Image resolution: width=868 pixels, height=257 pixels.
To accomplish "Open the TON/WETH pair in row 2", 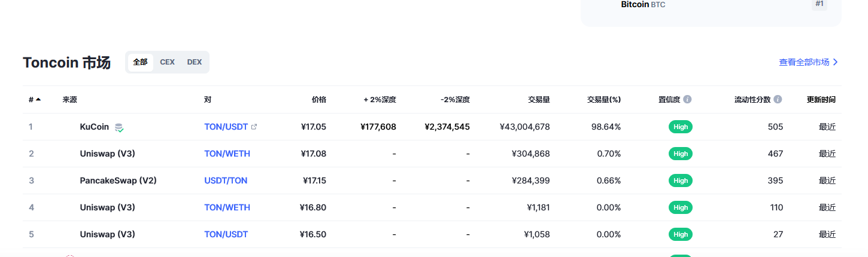I will pos(227,154).
